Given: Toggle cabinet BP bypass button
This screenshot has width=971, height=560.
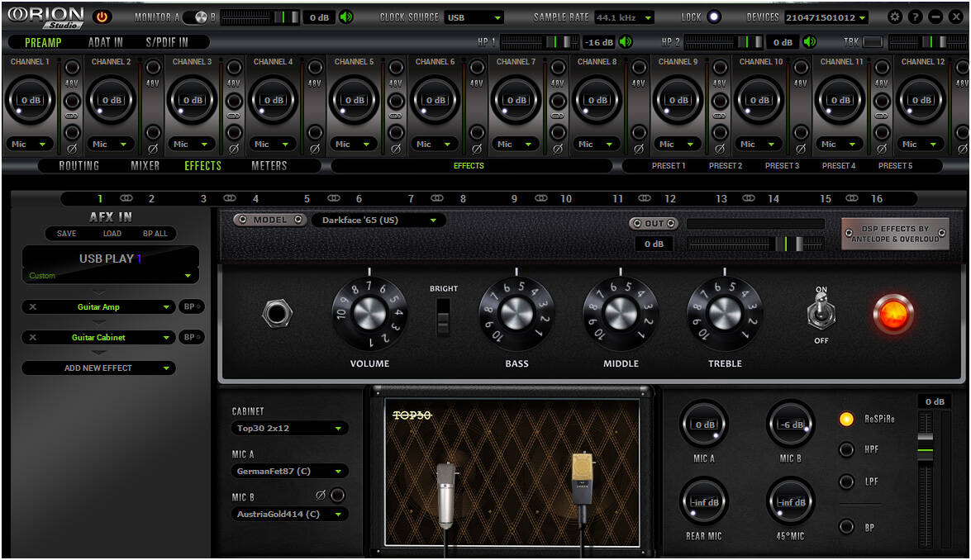Looking at the screenshot, I should click(846, 527).
